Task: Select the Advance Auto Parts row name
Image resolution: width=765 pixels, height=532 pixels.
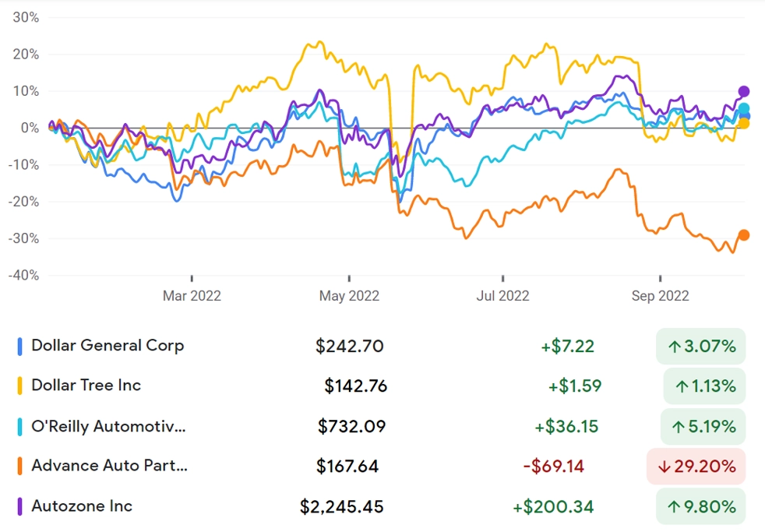Action: [109, 466]
